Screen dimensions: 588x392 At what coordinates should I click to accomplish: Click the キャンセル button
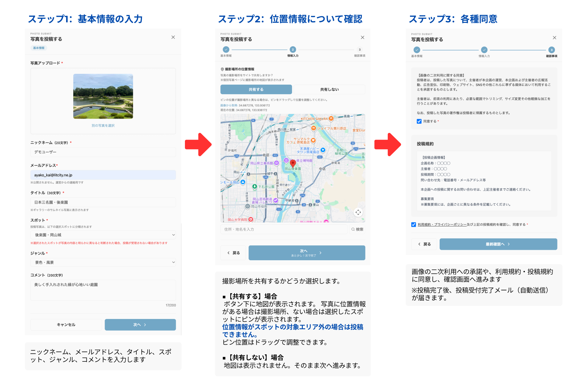pyautogui.click(x=66, y=325)
